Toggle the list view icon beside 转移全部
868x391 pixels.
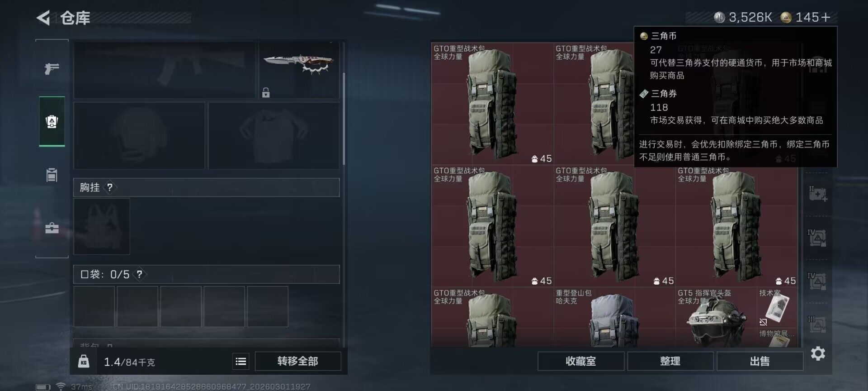(241, 361)
